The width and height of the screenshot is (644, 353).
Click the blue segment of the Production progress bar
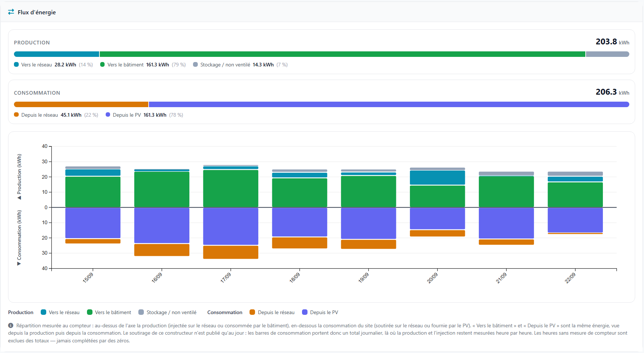(x=57, y=54)
